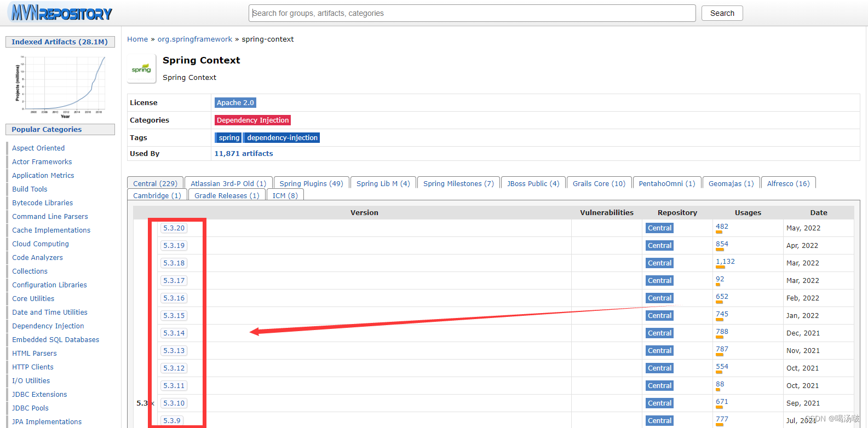Click Central repository badge for 5.3.20
868x428 pixels.
pos(659,228)
